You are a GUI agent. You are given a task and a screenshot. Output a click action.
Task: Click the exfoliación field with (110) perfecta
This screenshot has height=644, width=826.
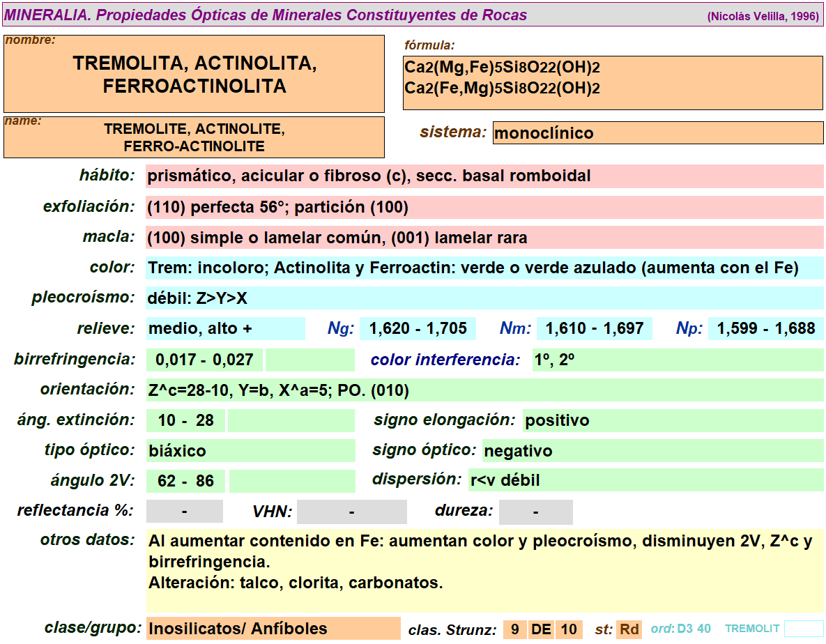coord(484,207)
